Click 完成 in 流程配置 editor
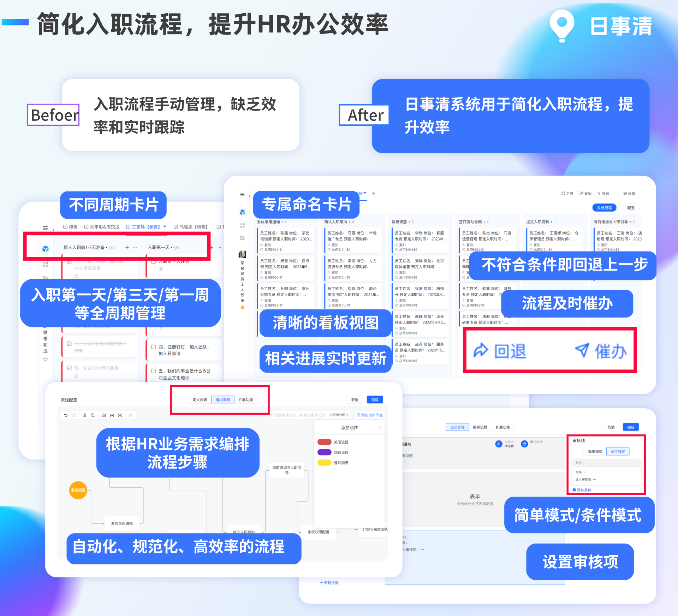 375,400
